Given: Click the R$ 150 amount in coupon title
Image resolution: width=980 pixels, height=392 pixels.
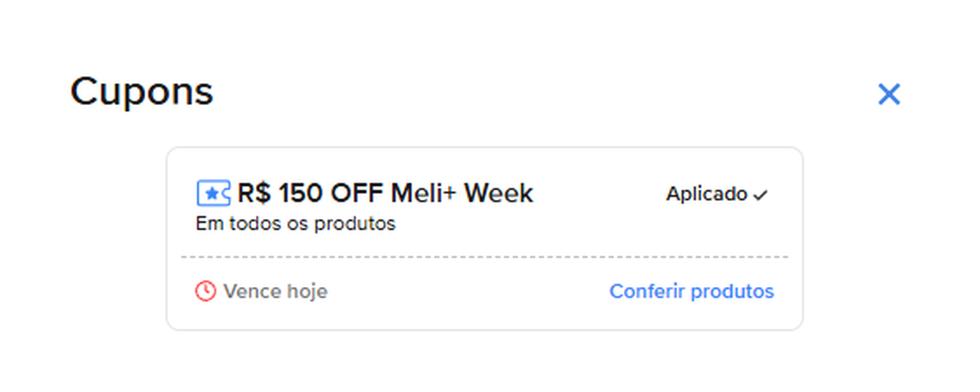Looking at the screenshot, I should click(280, 193).
